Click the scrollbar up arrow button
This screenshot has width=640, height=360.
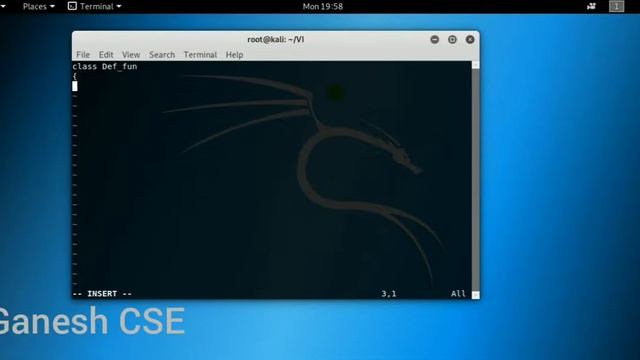[476, 65]
